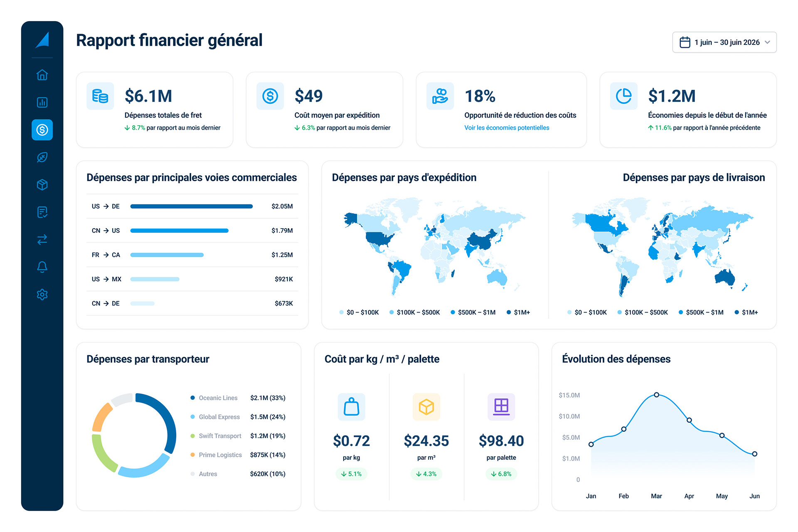Open the notifications bell icon
The image size is (798, 532).
tap(42, 267)
